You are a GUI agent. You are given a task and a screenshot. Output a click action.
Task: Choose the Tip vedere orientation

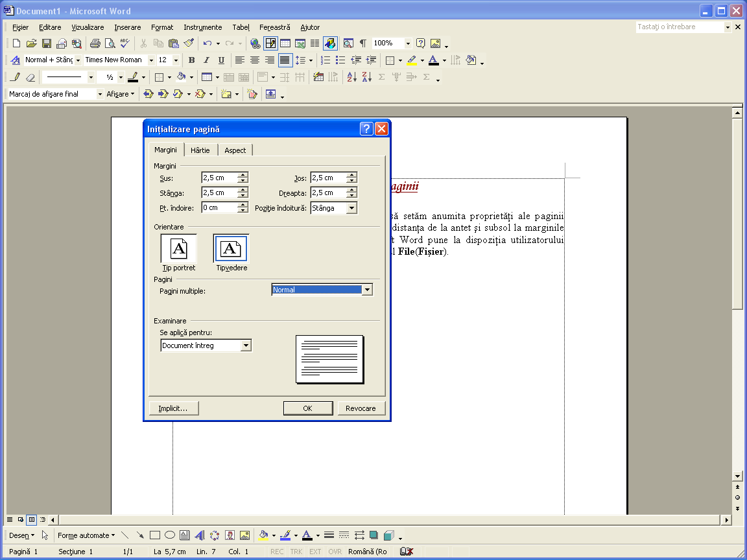click(x=231, y=253)
